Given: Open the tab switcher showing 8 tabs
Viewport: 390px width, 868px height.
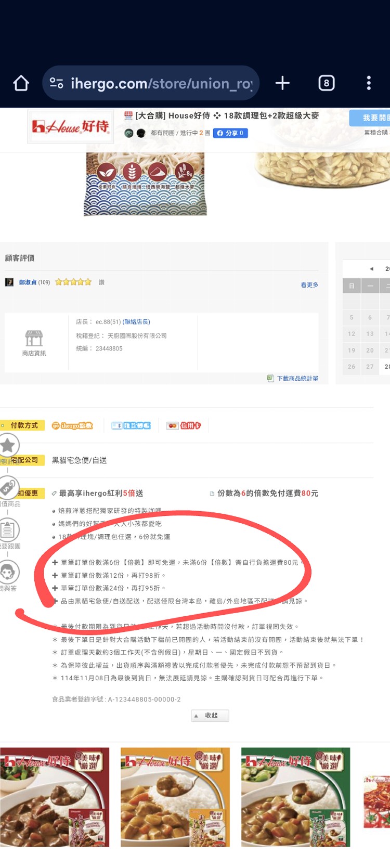Looking at the screenshot, I should point(326,83).
